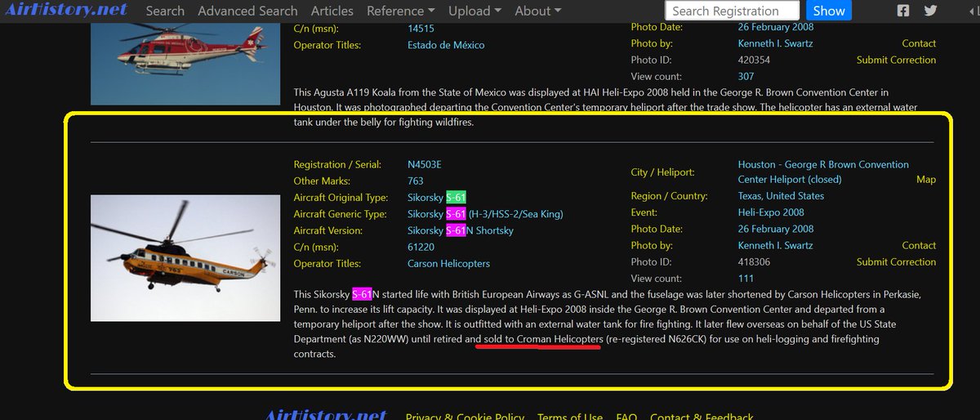Click Contact link beside Photo ID 420354's photographer
980x420 pixels.
[919, 43]
